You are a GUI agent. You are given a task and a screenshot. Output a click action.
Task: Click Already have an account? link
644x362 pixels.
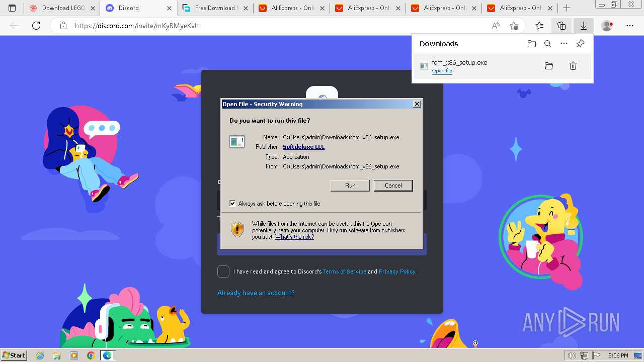tap(256, 293)
